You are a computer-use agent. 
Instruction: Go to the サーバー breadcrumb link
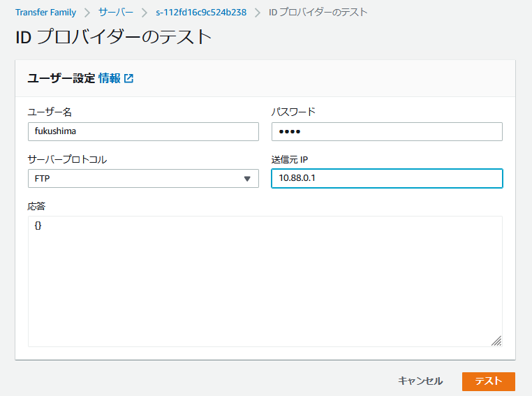point(116,13)
